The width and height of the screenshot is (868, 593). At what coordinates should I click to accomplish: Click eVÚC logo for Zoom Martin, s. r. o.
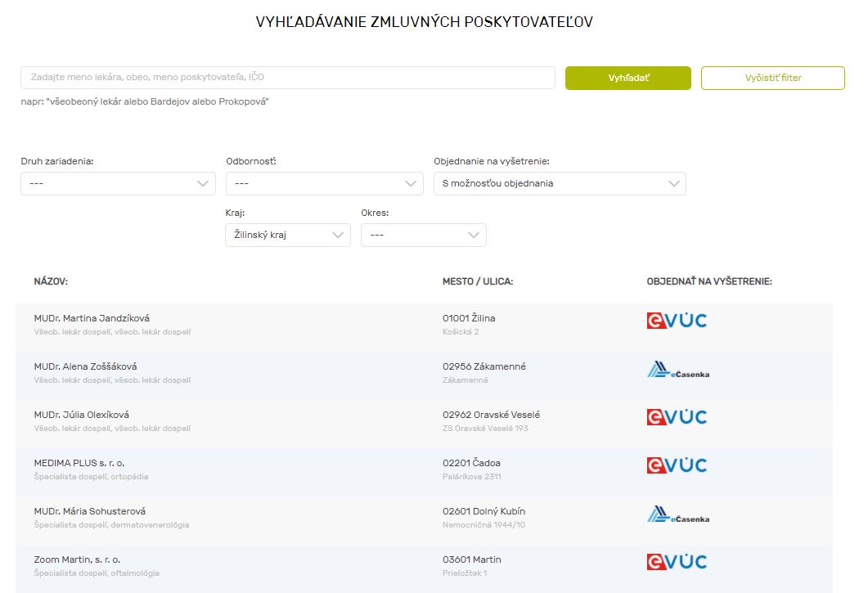tap(677, 561)
